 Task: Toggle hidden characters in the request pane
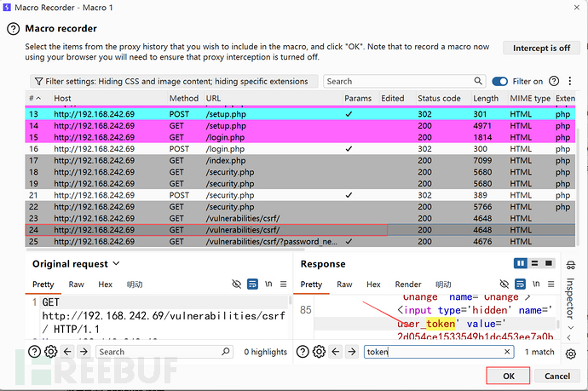click(236, 284)
